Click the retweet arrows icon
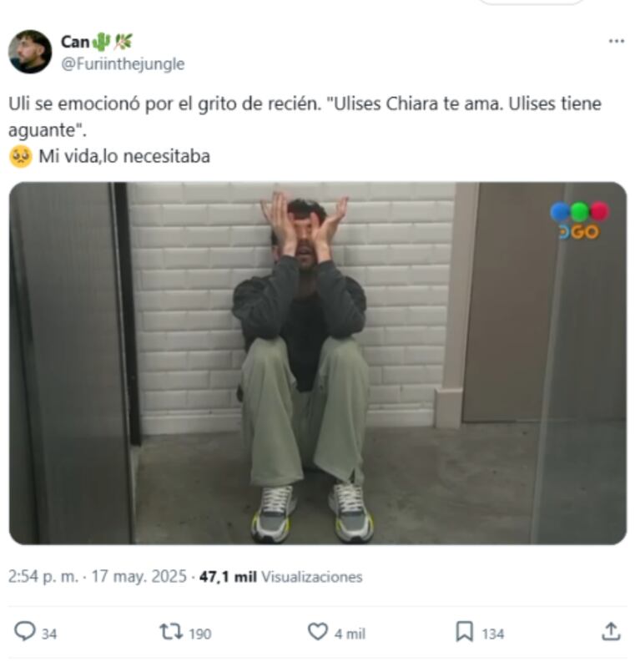Image resolution: width=640 pixels, height=672 pixels. [171, 632]
